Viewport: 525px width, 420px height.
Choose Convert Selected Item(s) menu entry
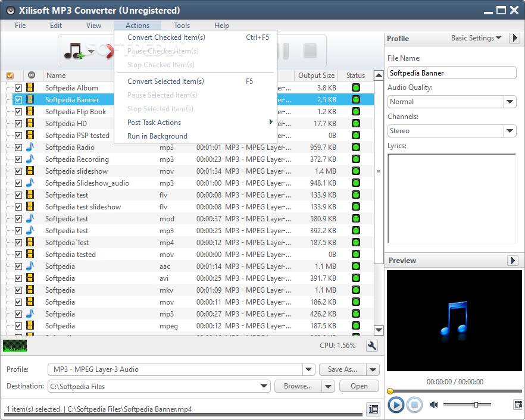coord(195,82)
